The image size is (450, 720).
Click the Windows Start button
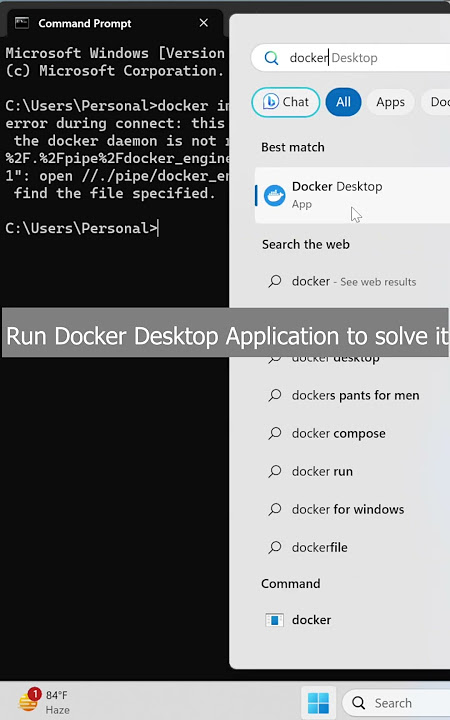[318, 703]
